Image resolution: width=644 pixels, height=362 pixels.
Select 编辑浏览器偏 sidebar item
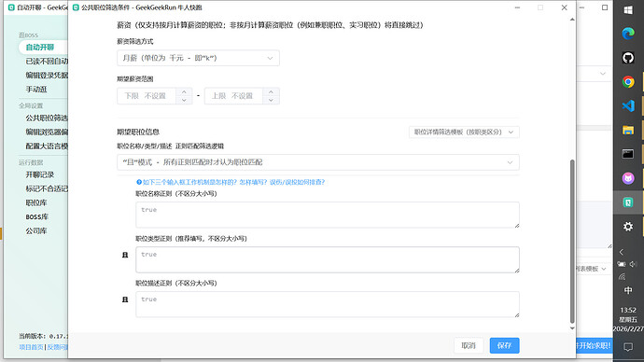tap(47, 132)
